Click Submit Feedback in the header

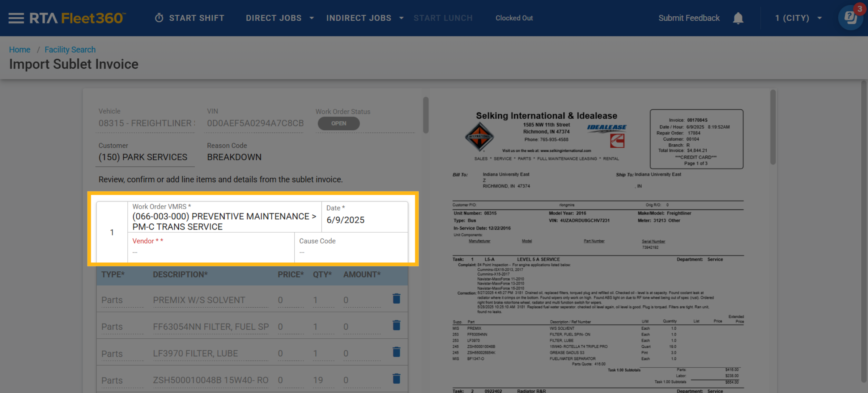pos(689,18)
